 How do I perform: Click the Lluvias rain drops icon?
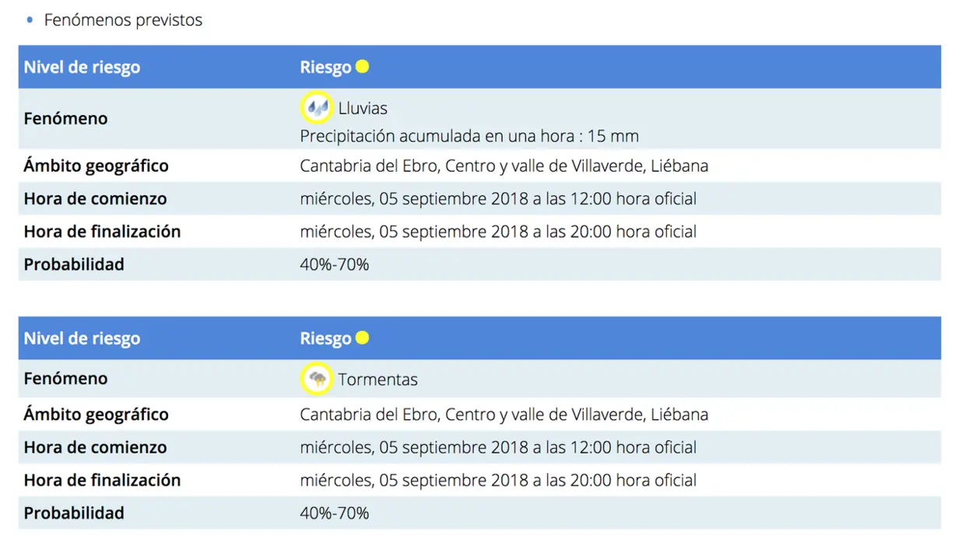pos(316,107)
